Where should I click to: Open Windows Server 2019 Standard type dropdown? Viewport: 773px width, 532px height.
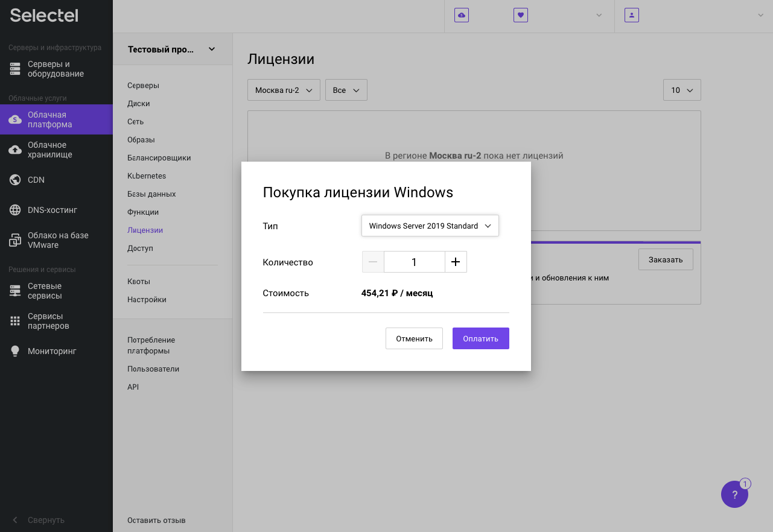point(430,226)
